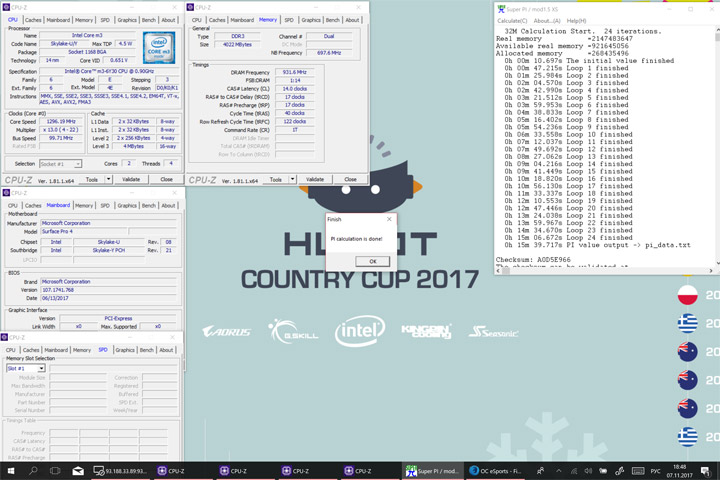Click the Surface Pro 4 model field
The image size is (720, 480).
coord(84,232)
